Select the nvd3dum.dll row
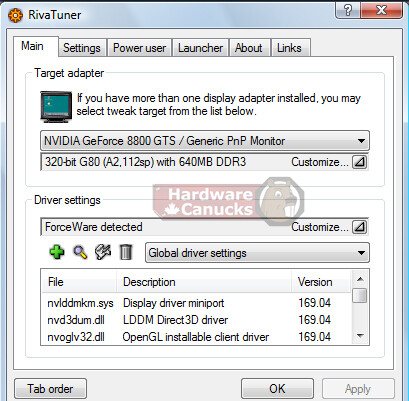409x401 pixels. click(x=197, y=320)
